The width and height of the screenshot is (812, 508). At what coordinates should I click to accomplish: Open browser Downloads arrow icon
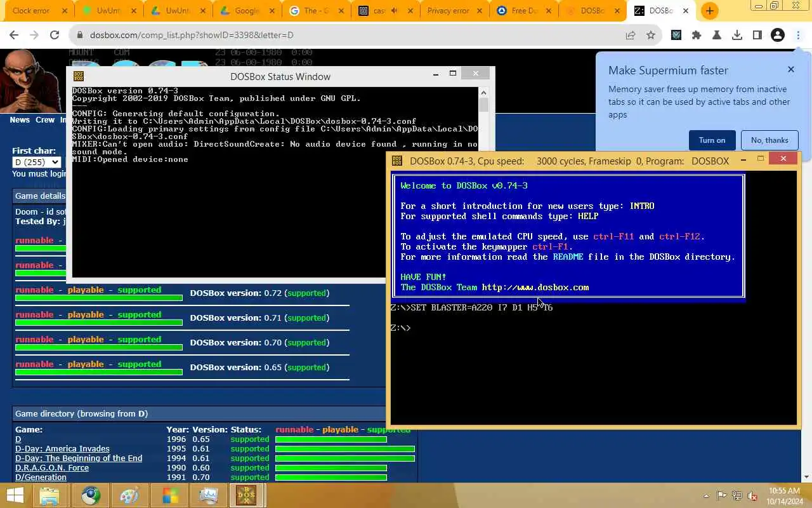pos(737,36)
